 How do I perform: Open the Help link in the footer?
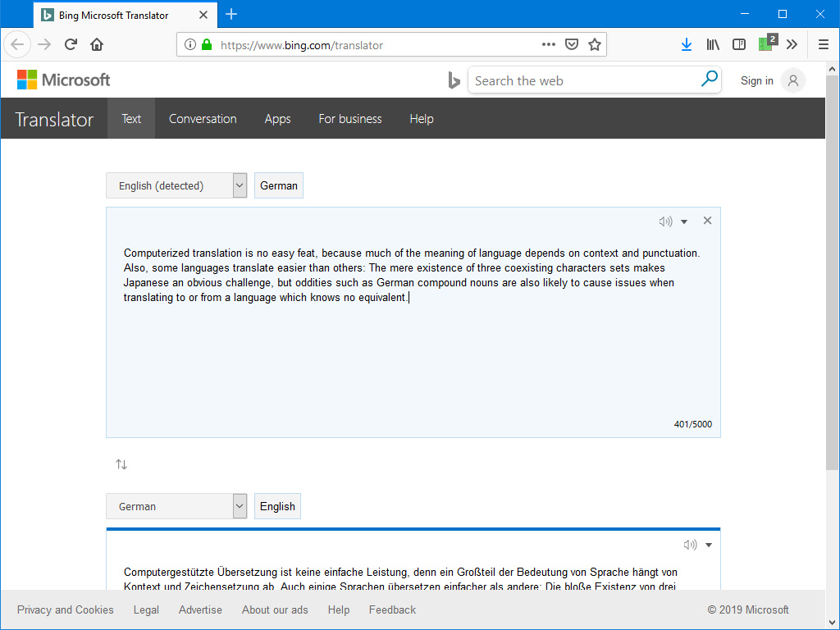339,609
